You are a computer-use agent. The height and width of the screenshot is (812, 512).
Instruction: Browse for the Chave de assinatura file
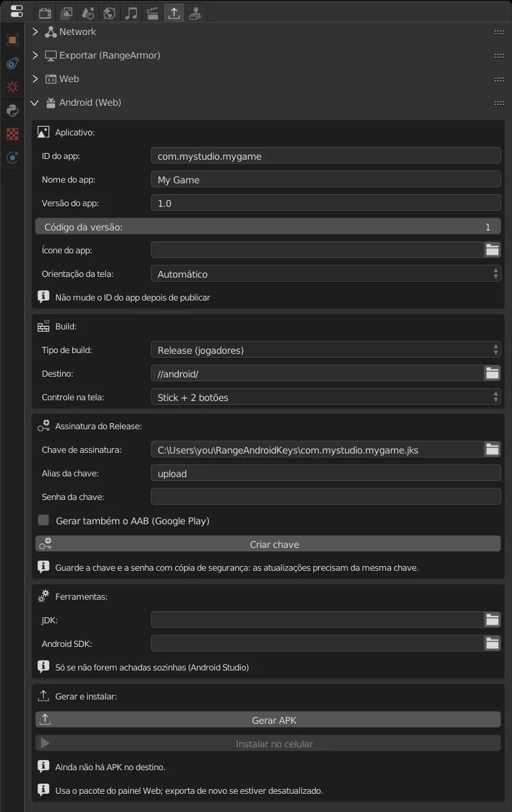tap(492, 449)
